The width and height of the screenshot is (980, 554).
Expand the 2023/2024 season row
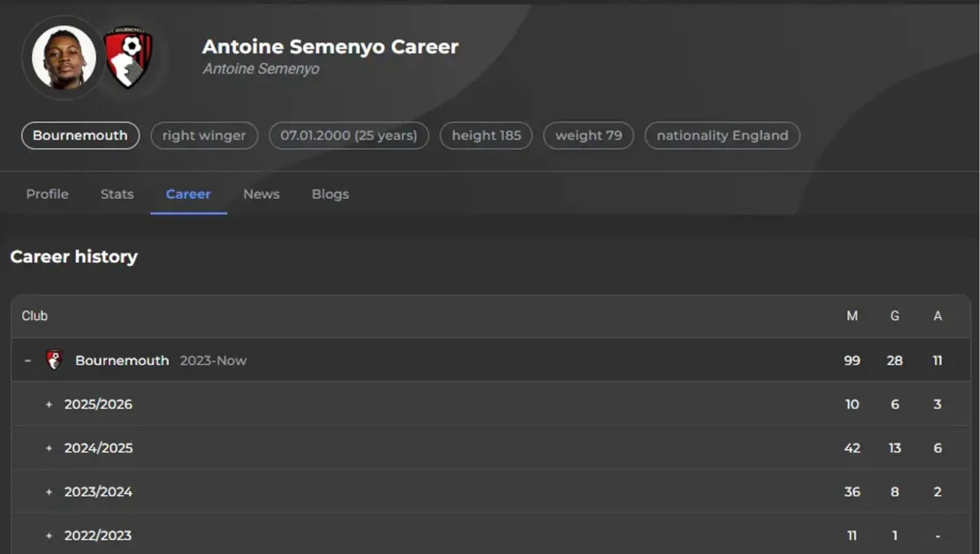tap(49, 492)
